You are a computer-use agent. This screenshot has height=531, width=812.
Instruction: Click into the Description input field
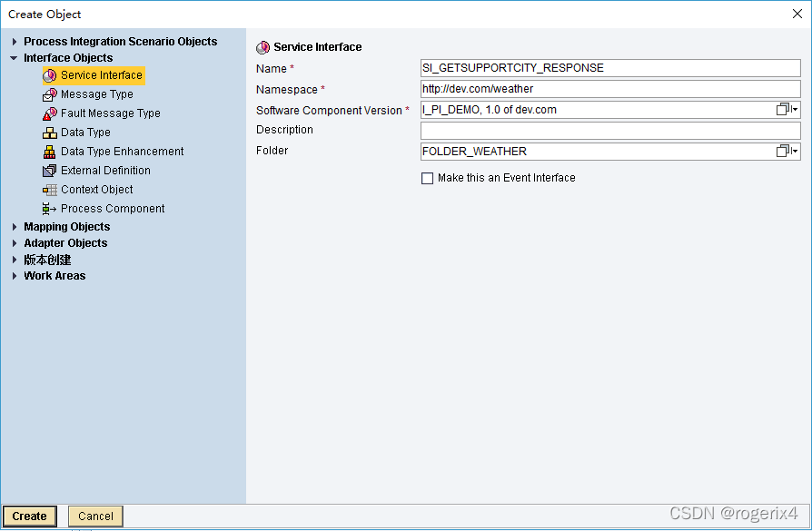[x=609, y=131]
